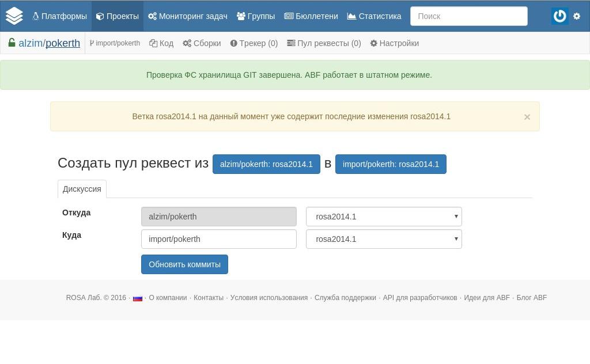Open the Пул реквесты (0) tab
The width and height of the screenshot is (590, 364).
(324, 43)
